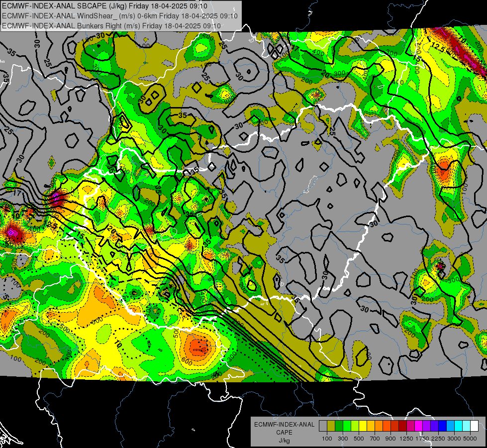Click the SBCAPE (J/kg) title line
This screenshot has height=448, width=487.
[x=104, y=6]
